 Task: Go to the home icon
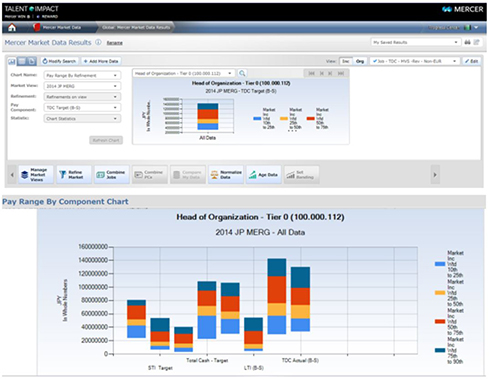click(x=12, y=27)
